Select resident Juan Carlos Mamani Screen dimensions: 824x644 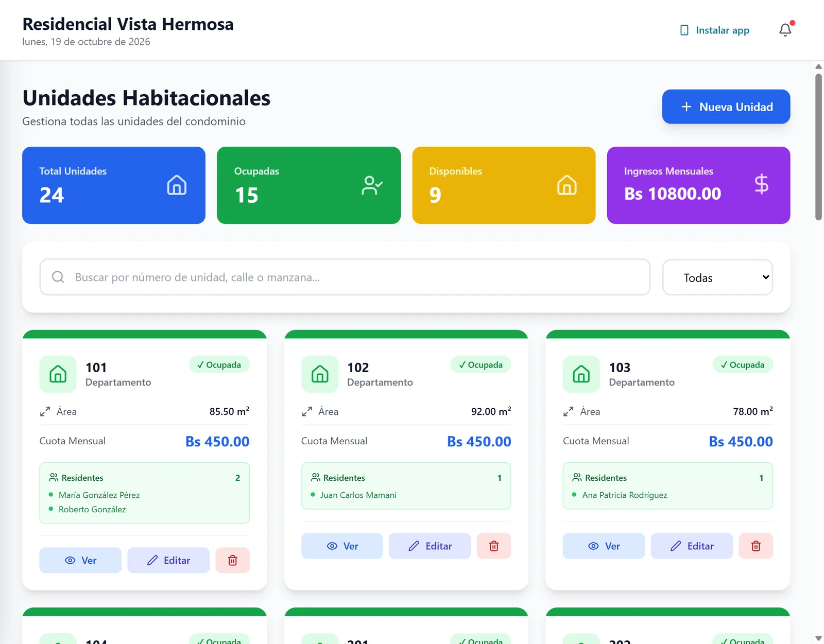click(358, 495)
